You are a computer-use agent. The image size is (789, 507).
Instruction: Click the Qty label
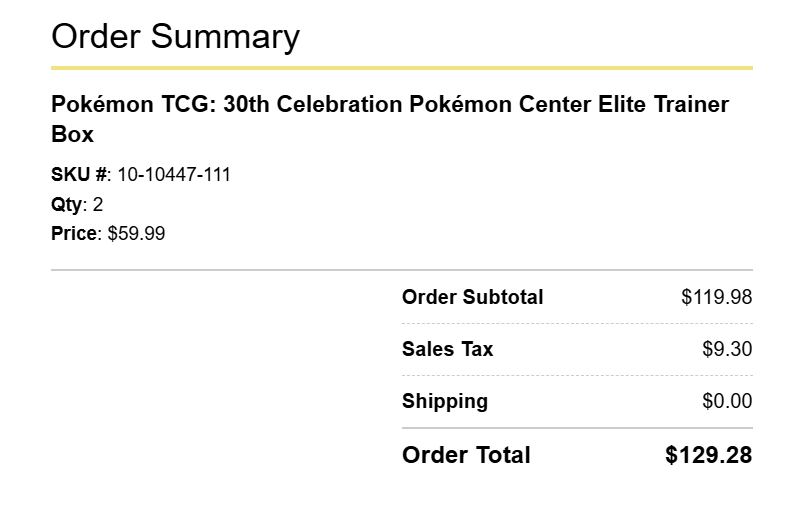tap(66, 205)
